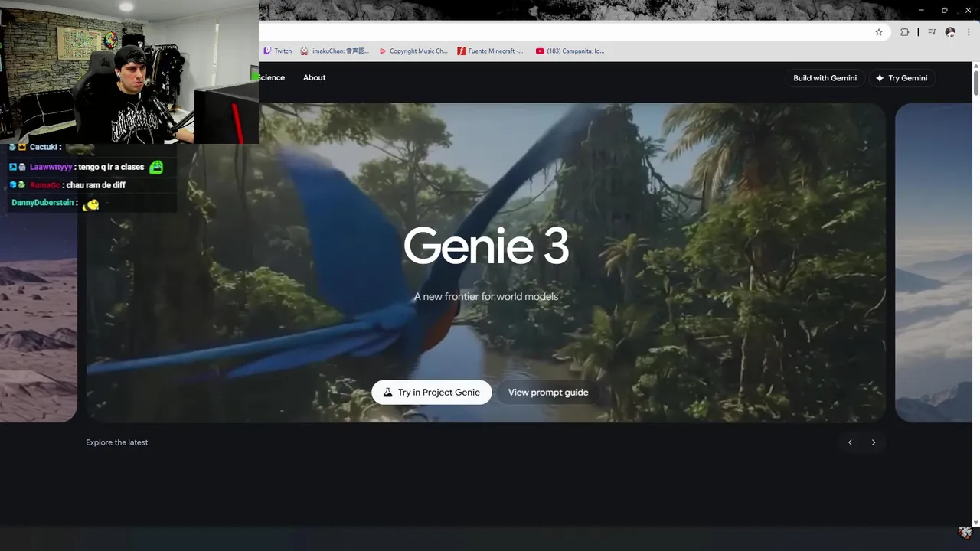Open the media controls icon in toolbar
Image resolution: width=980 pixels, height=551 pixels.
pos(932,32)
